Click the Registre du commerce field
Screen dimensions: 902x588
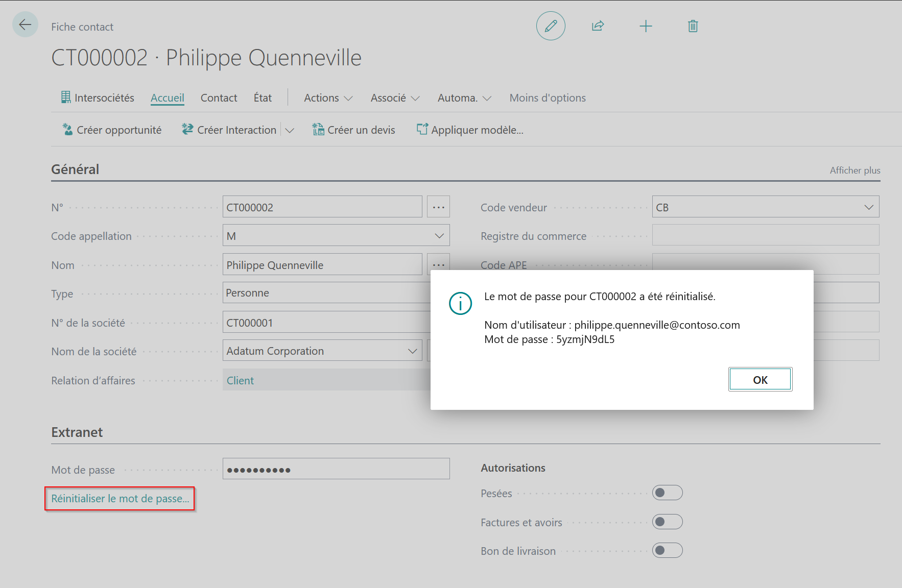766,235
